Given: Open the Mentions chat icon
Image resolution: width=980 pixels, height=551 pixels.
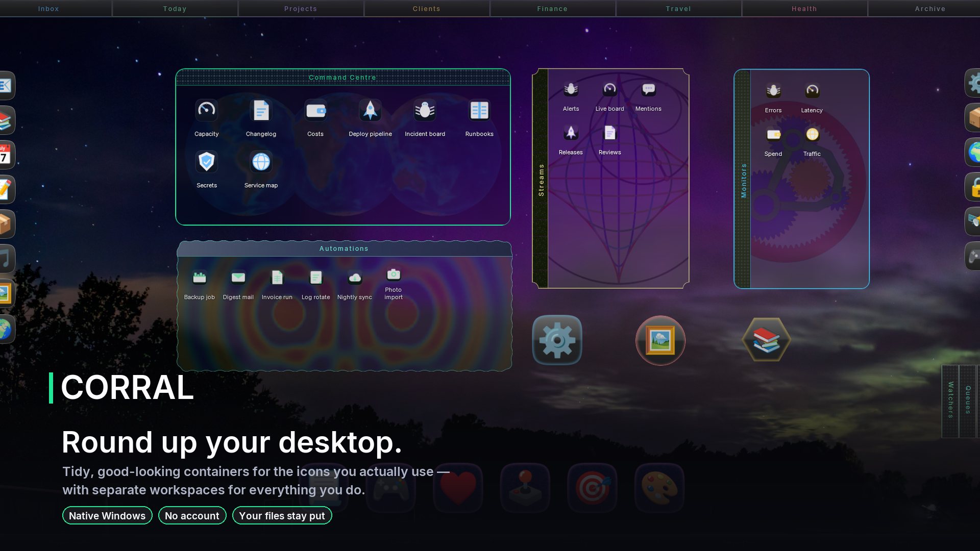Looking at the screenshot, I should coord(648,89).
